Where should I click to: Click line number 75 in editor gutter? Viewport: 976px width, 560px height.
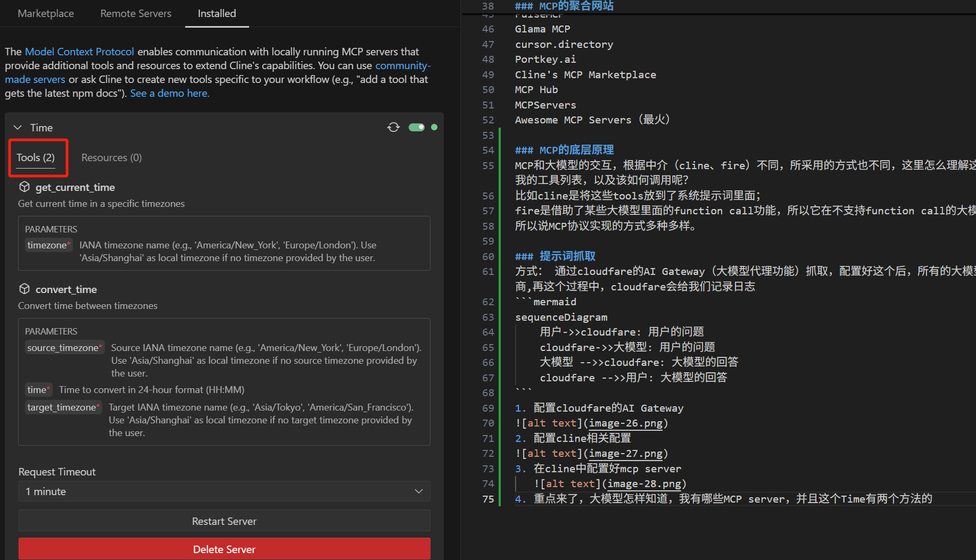click(488, 499)
